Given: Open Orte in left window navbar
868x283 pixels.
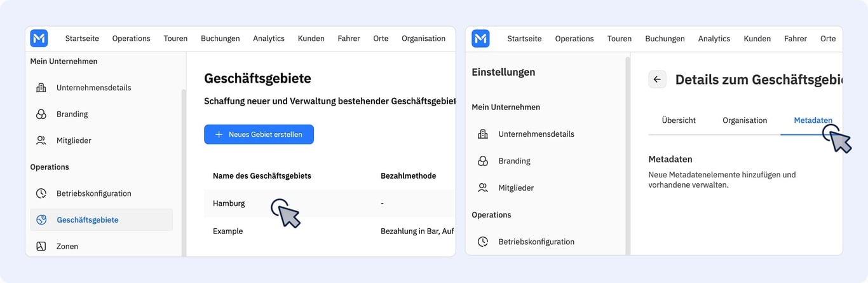Looking at the screenshot, I should point(381,38).
